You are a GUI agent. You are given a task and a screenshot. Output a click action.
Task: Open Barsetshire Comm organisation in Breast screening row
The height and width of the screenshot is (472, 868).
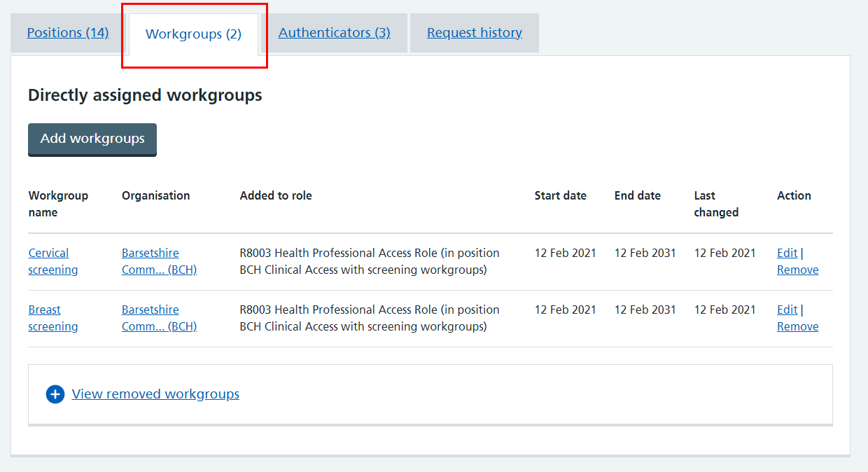coord(159,318)
